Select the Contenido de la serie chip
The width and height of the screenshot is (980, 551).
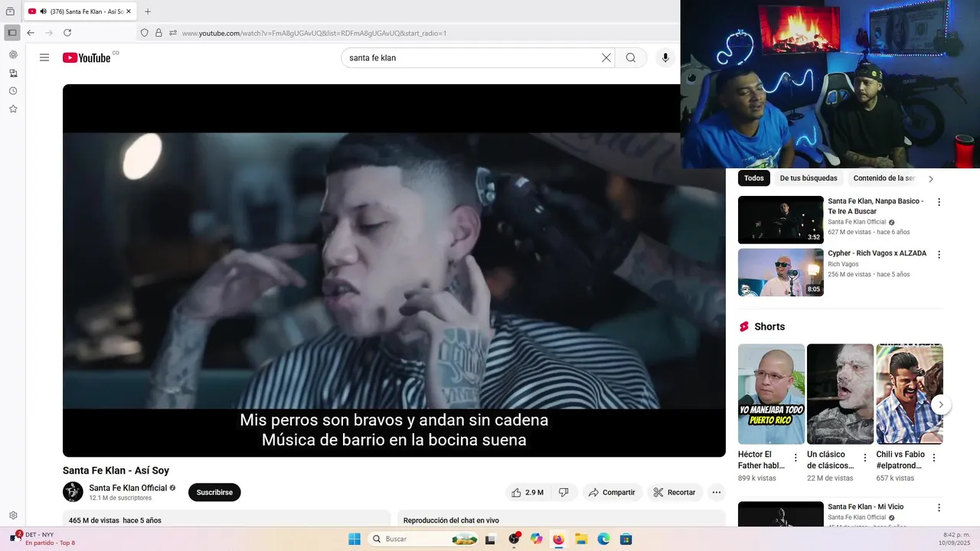pyautogui.click(x=884, y=178)
